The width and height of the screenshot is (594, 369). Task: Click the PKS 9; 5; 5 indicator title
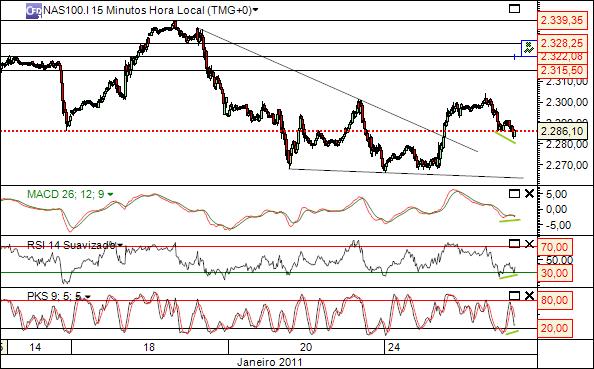coord(55,296)
